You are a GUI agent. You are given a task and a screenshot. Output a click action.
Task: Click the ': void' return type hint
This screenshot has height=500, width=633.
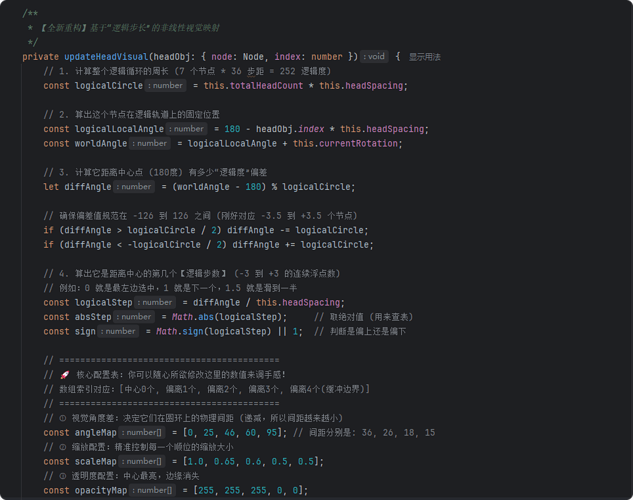point(374,56)
